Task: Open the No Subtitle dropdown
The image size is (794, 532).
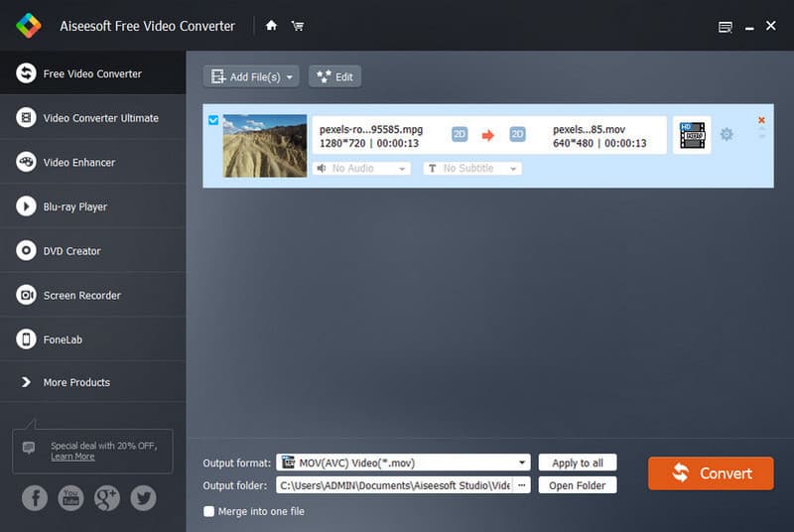Action: point(472,169)
